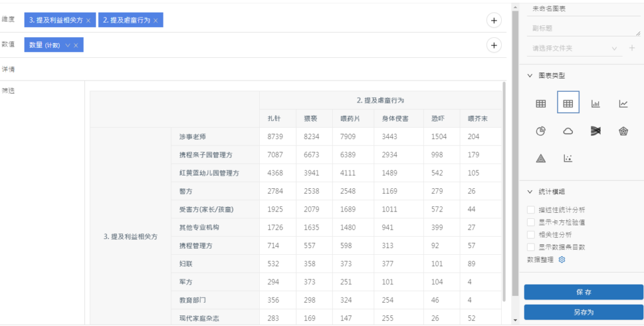This screenshot has width=644, height=326.
Task: Collapse the 统计模组 section
Action: (530, 191)
